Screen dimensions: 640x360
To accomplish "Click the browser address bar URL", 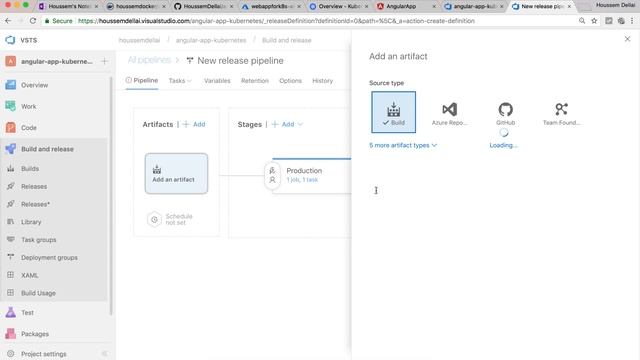I will pos(276,20).
